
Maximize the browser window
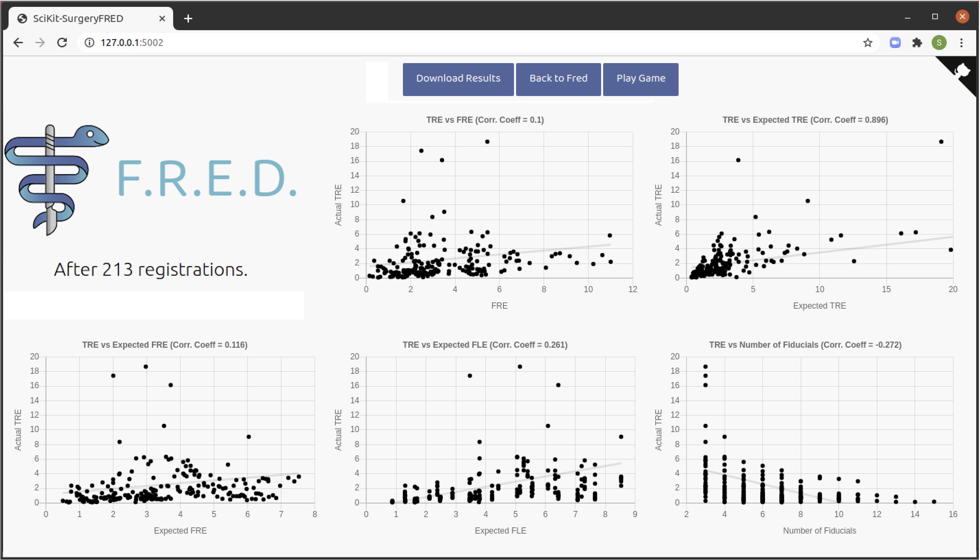[x=935, y=16]
